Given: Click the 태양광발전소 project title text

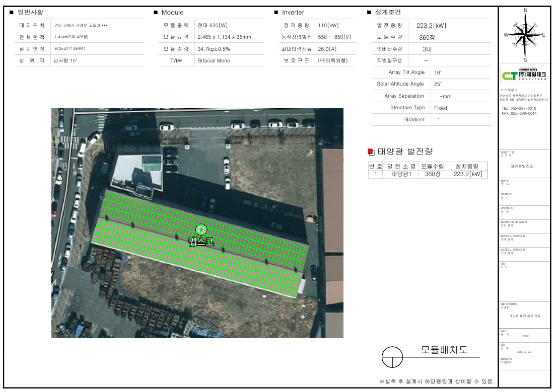Looking at the screenshot, I should (521, 166).
